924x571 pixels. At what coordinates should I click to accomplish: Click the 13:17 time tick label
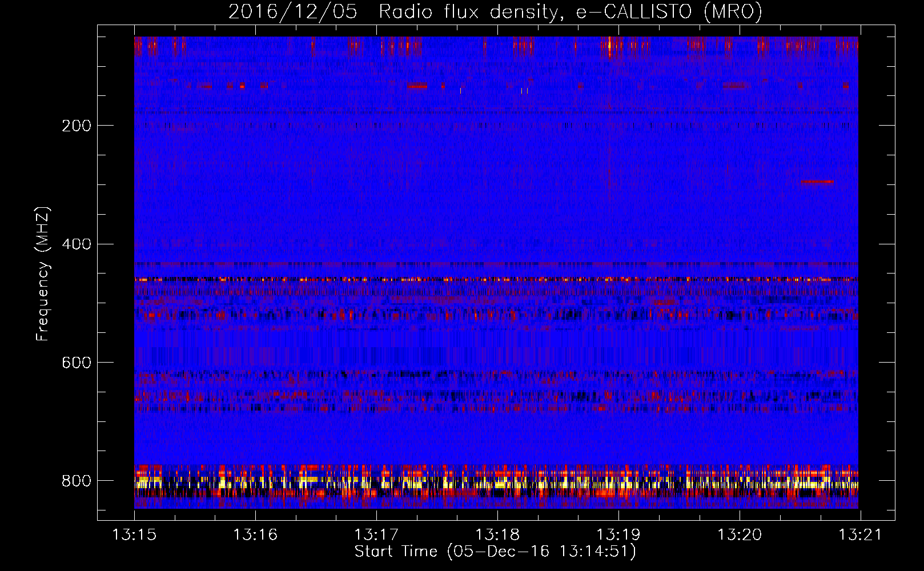(x=376, y=534)
